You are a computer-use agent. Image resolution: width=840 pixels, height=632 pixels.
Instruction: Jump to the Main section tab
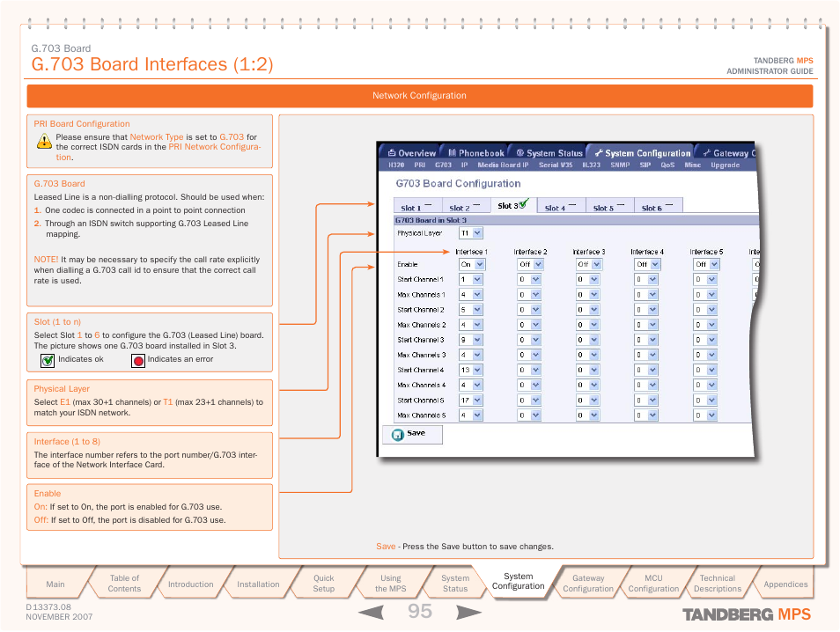pyautogui.click(x=55, y=584)
